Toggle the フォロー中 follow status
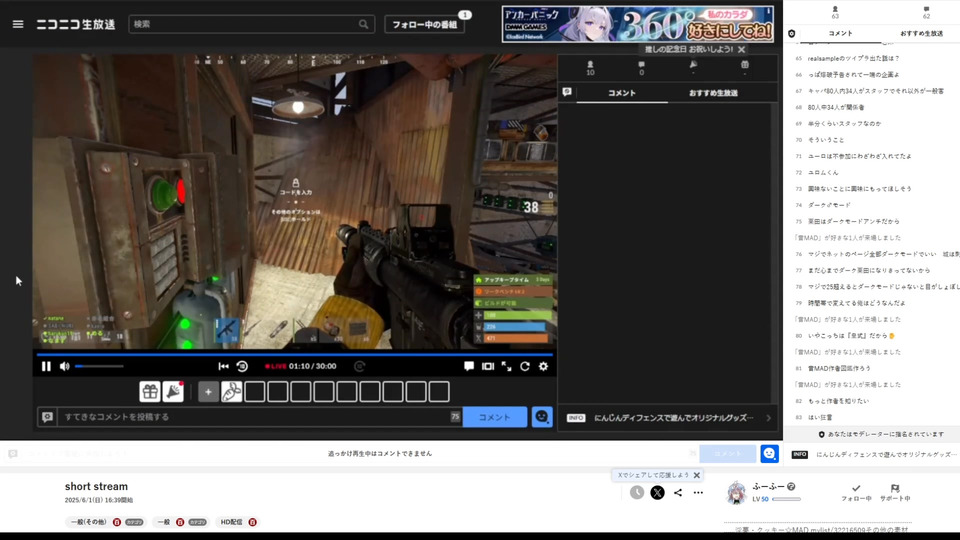 coord(856,493)
